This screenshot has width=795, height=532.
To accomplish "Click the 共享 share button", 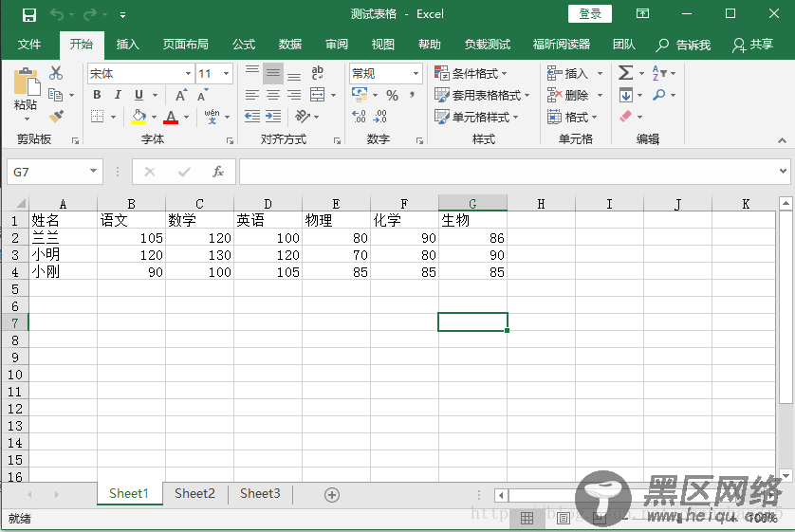I will pyautogui.click(x=753, y=45).
